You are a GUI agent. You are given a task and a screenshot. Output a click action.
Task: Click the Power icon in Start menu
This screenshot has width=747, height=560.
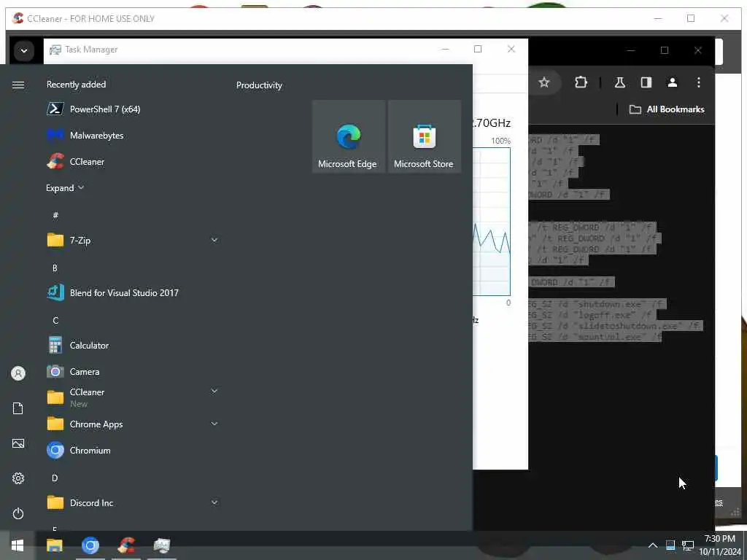[x=18, y=513]
